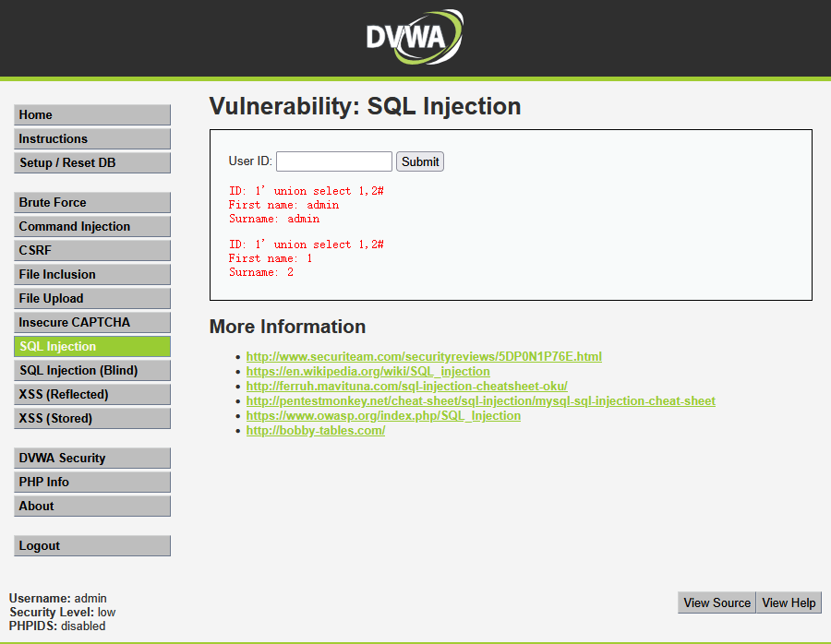Click the 'First name: admin' result text
This screenshot has width=831, height=644.
(x=283, y=205)
